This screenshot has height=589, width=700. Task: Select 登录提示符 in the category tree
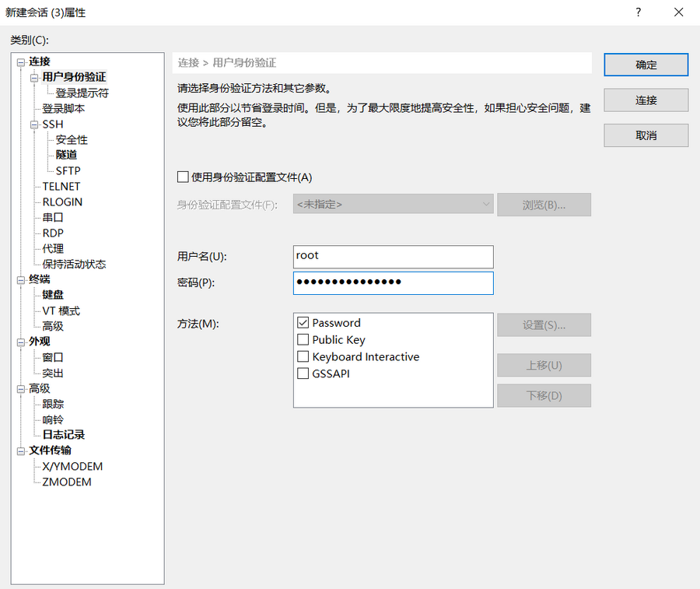pyautogui.click(x=82, y=93)
